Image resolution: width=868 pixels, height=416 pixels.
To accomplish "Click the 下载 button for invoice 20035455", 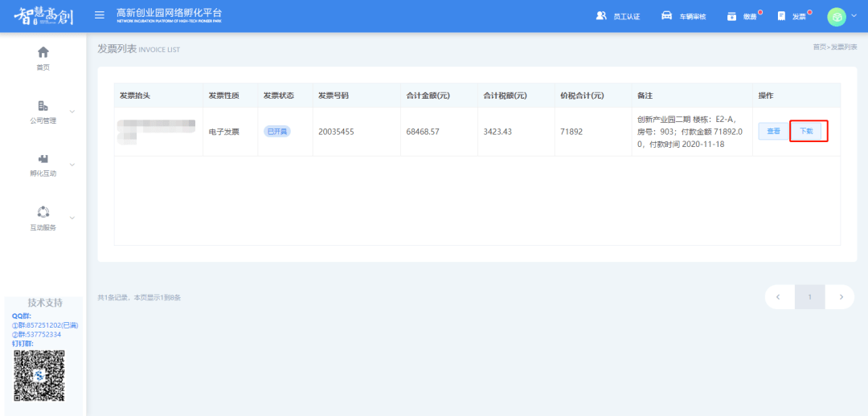I will [x=806, y=131].
